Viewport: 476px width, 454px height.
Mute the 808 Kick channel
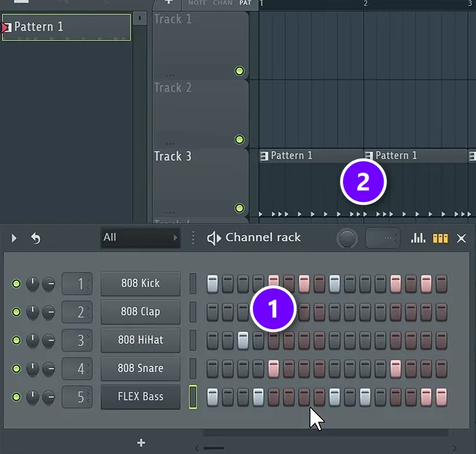point(16,284)
